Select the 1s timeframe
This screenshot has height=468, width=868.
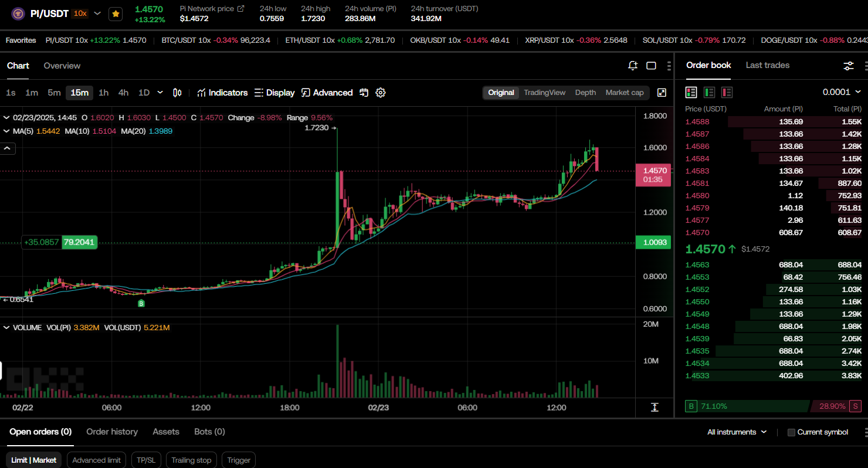[x=11, y=93]
